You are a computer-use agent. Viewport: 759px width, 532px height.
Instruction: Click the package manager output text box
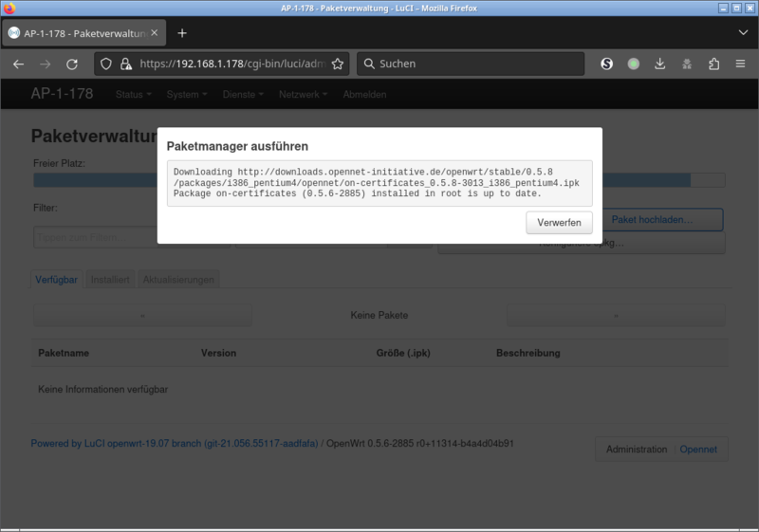click(x=379, y=183)
